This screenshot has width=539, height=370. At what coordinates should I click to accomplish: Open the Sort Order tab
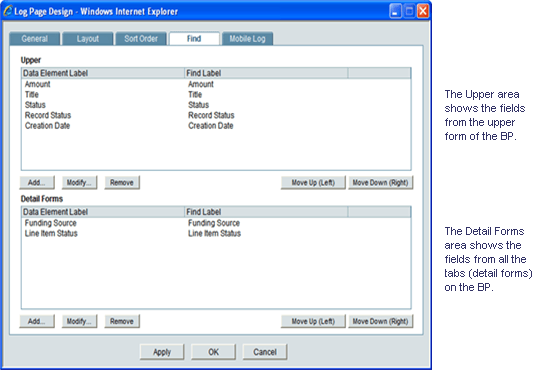141,39
